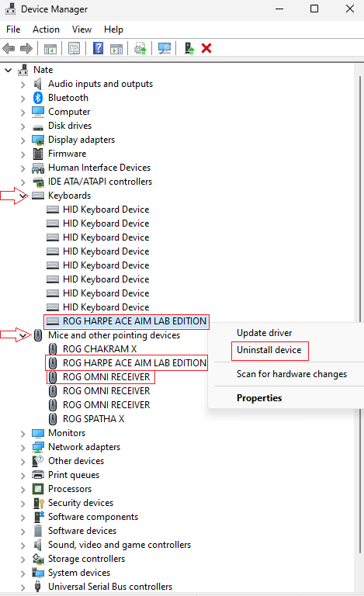Image resolution: width=364 pixels, height=596 pixels.
Task: Click the Network adapters icon
Action: pyautogui.click(x=38, y=447)
